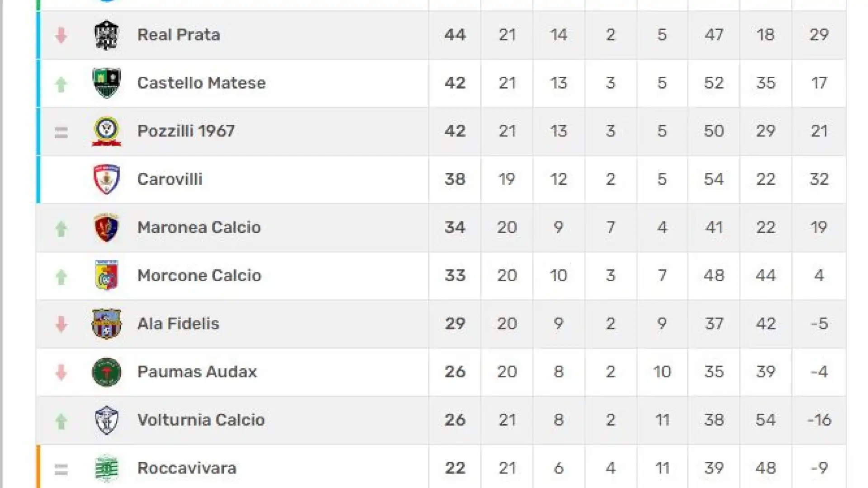The width and height of the screenshot is (868, 488).
Task: Click Real Prata's 44 points cell
Action: (455, 35)
